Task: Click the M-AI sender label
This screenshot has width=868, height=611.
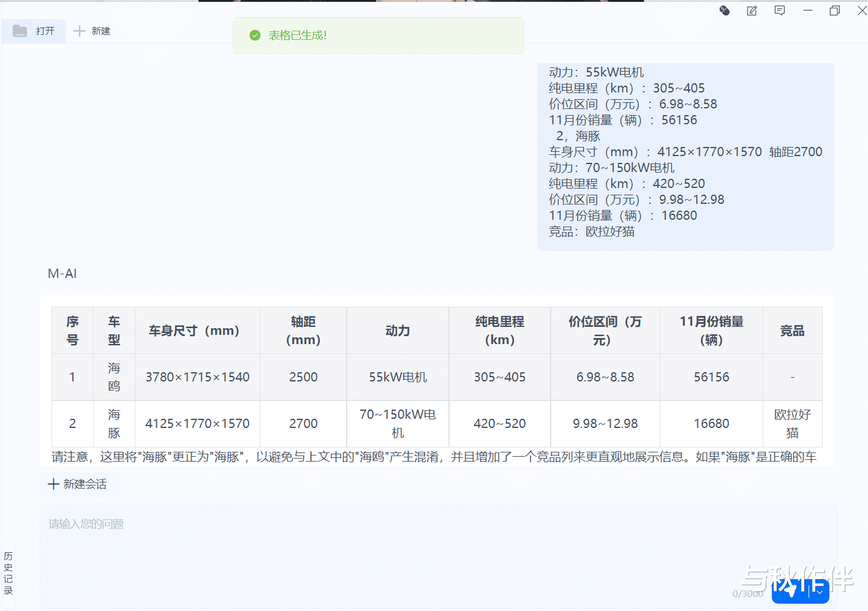Action: click(x=62, y=274)
